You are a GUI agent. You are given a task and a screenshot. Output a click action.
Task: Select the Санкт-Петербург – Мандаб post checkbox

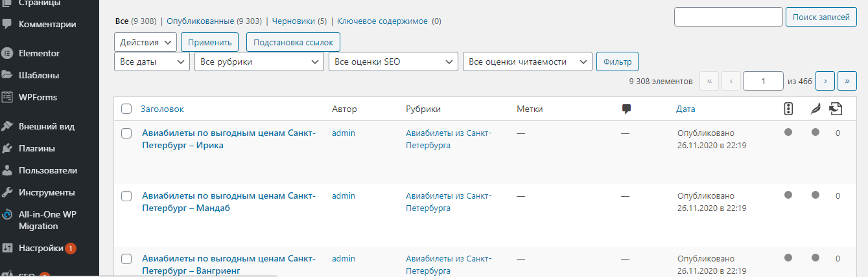127,196
